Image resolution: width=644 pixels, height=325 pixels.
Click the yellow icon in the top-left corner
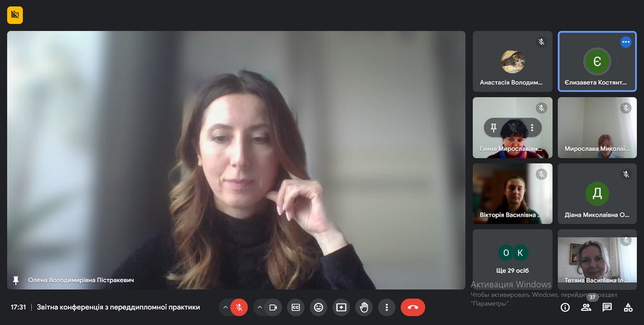15,14
